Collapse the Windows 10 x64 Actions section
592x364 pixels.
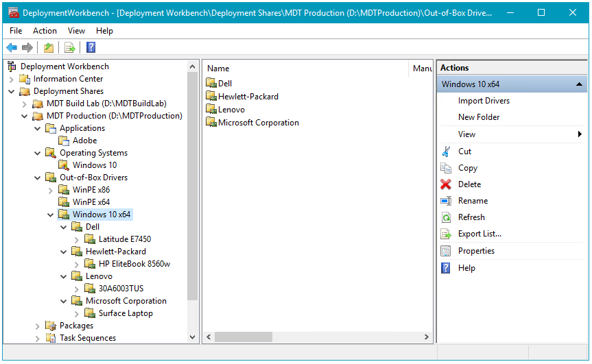pyautogui.click(x=580, y=84)
